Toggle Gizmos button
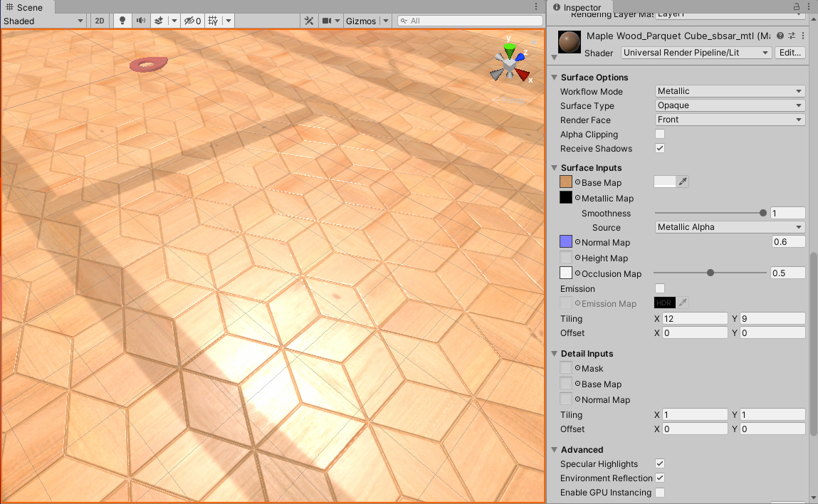The image size is (818, 504). [361, 21]
